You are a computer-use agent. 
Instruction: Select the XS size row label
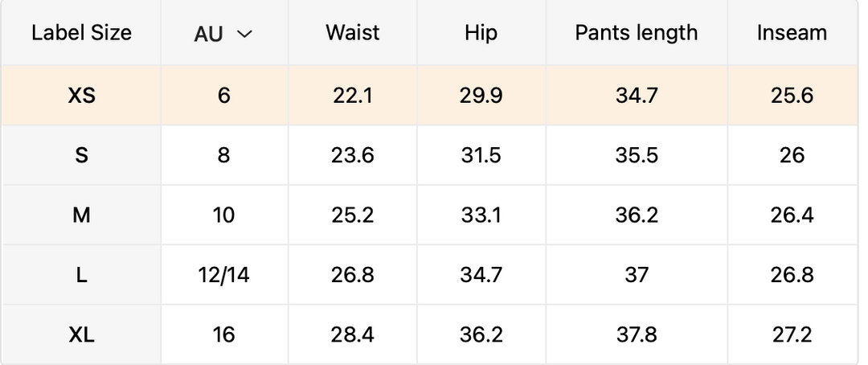[x=81, y=96]
